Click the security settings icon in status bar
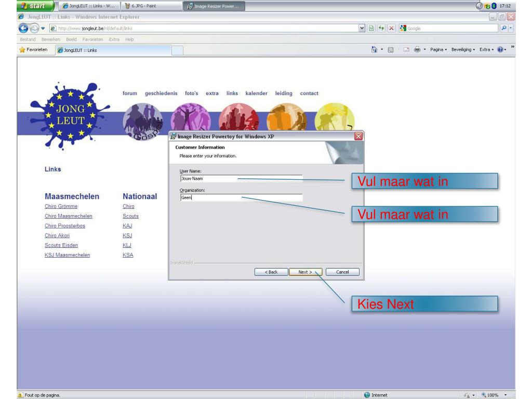The width and height of the screenshot is (532, 399). click(467, 395)
